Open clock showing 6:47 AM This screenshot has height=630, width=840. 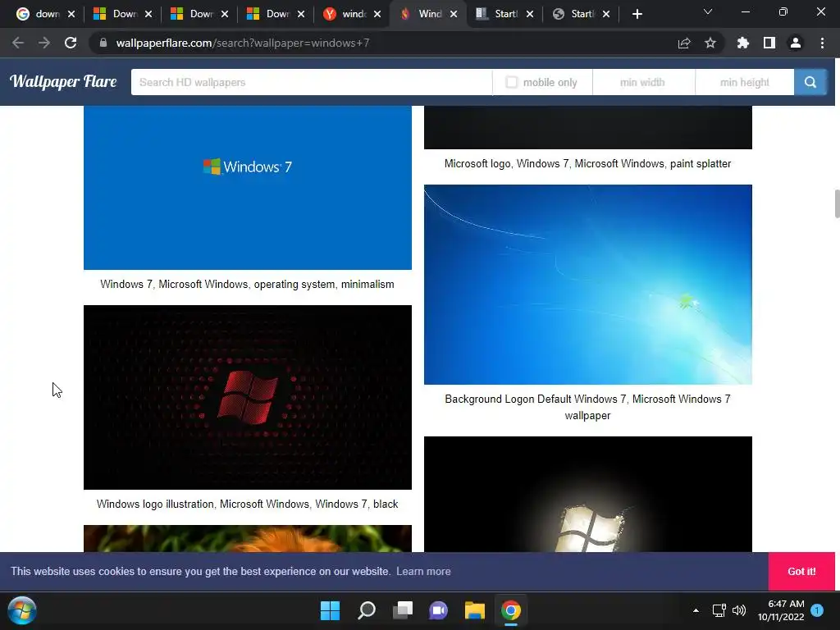click(x=781, y=610)
